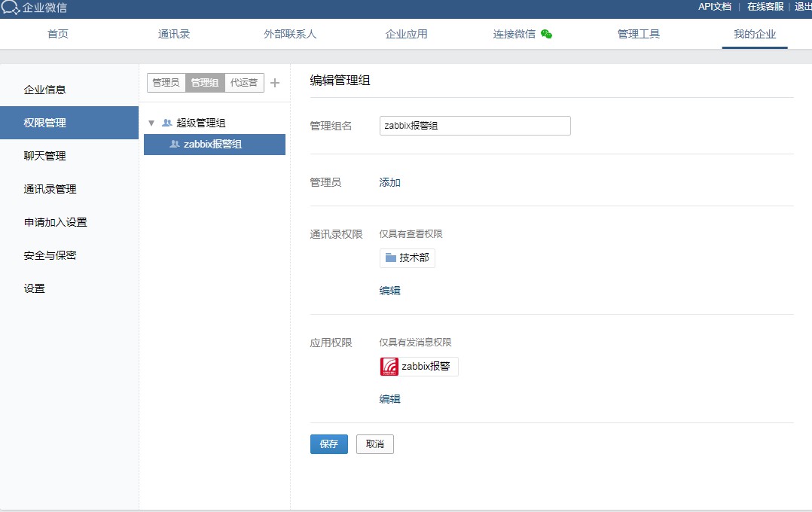
Task: Select the 超级管理组 group entry
Action: pyautogui.click(x=200, y=123)
